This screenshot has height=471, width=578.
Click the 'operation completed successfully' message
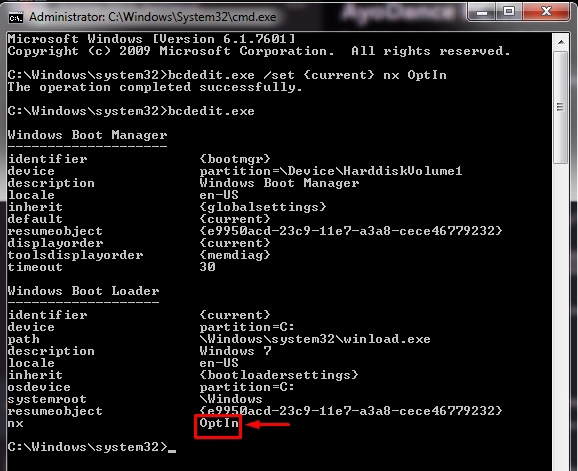(x=155, y=87)
